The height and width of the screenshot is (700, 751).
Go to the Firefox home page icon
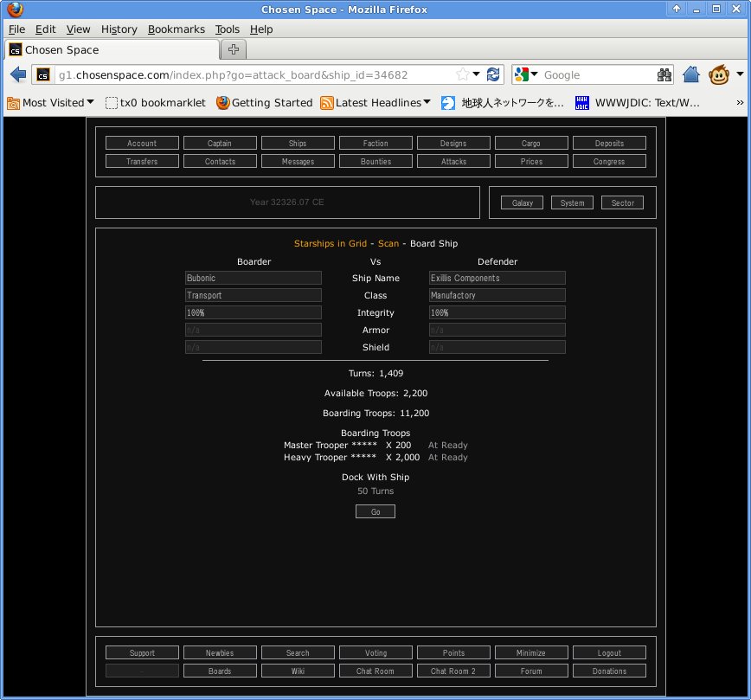tap(690, 74)
